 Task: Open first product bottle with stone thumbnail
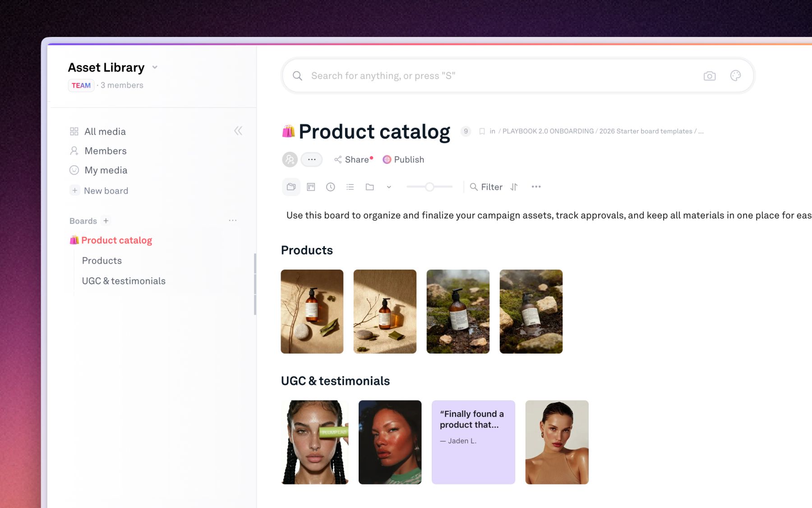[x=312, y=312]
